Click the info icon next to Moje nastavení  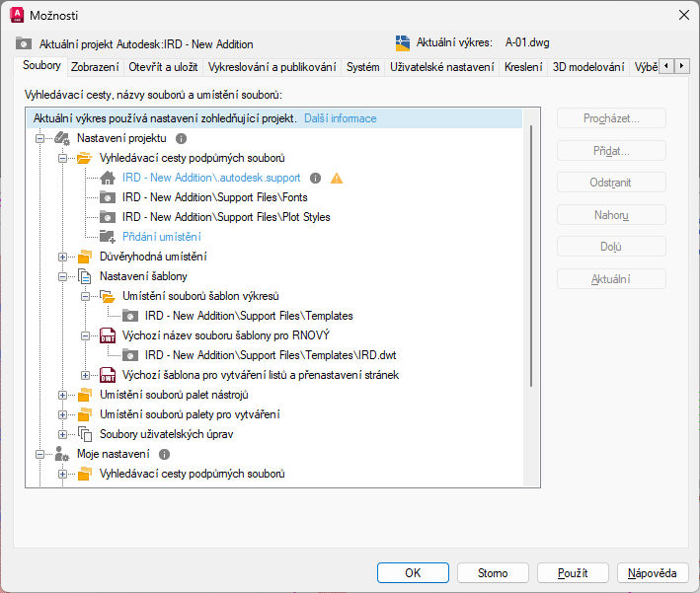[164, 454]
